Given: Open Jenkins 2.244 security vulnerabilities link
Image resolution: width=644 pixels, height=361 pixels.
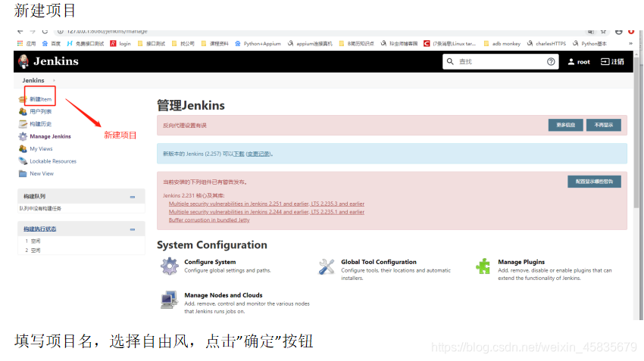Looking at the screenshot, I should pos(267,212).
